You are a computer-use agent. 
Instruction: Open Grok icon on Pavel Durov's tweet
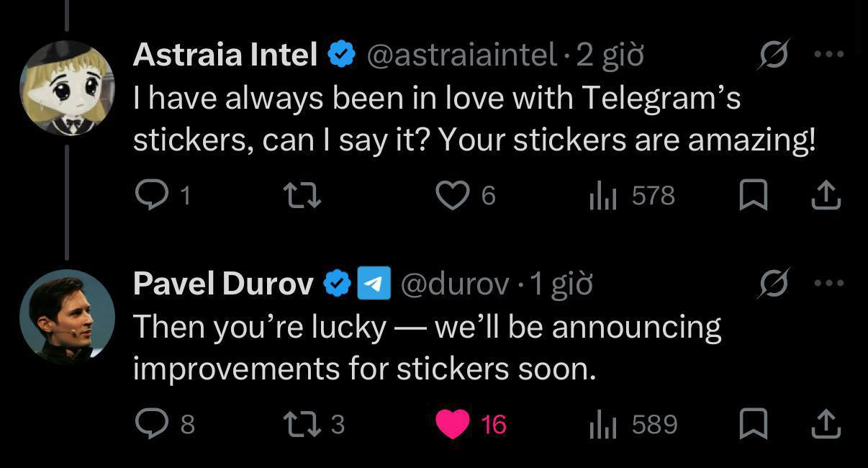click(773, 283)
